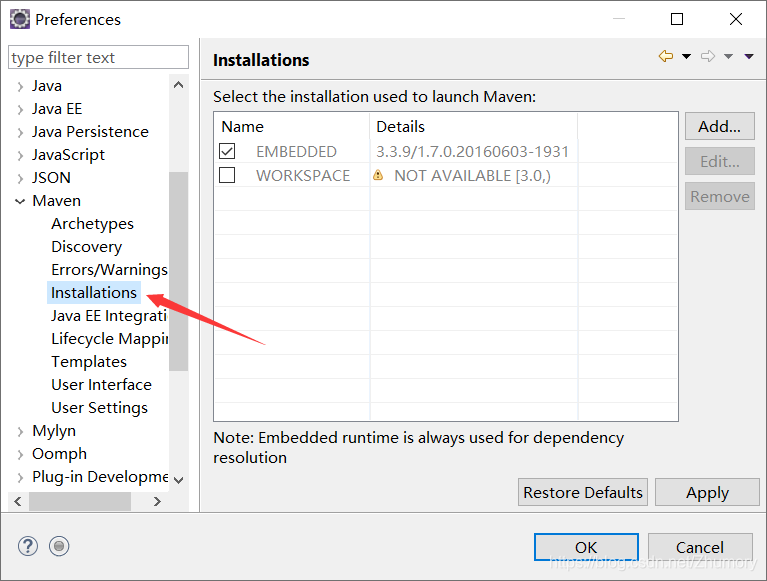Image resolution: width=767 pixels, height=581 pixels.
Task: Select Archetypes under Maven
Action: (x=92, y=223)
